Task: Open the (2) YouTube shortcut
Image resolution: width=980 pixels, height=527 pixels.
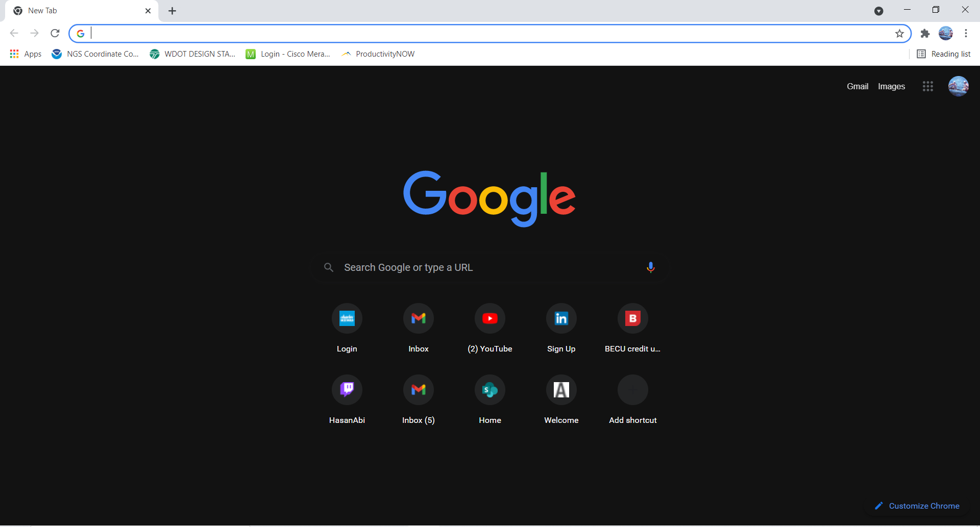Action: [x=490, y=329]
